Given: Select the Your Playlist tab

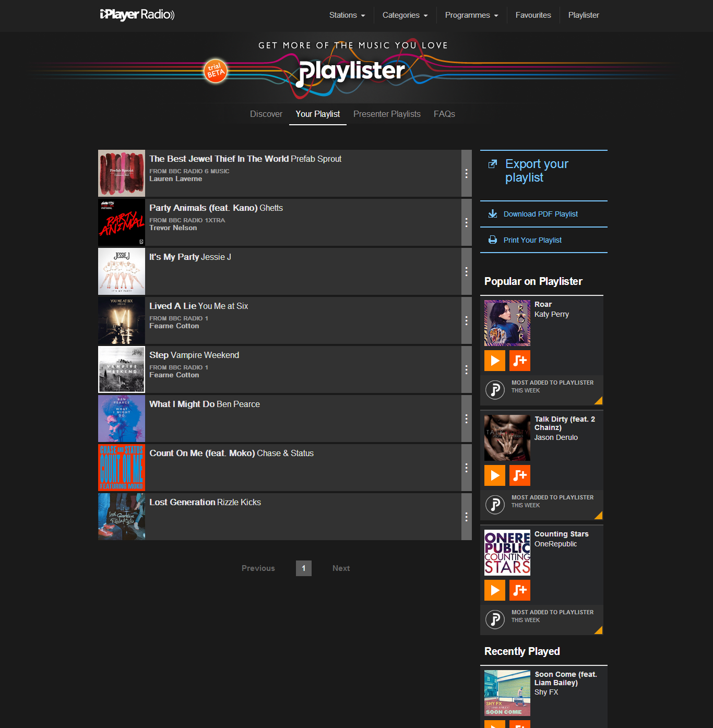Looking at the screenshot, I should pyautogui.click(x=318, y=114).
